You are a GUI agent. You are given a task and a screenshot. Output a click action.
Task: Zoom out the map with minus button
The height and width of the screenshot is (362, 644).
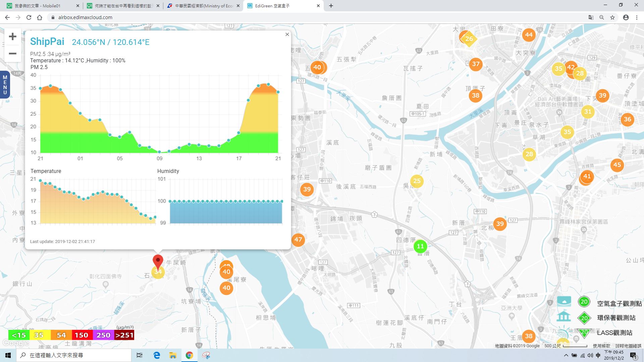pyautogui.click(x=13, y=54)
